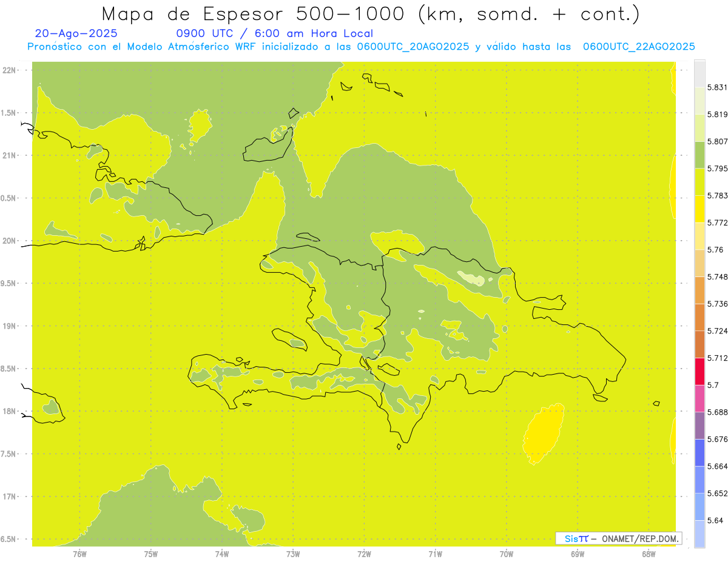The height and width of the screenshot is (562, 728).
Task: Click the legend value "5.748"
Action: [717, 276]
